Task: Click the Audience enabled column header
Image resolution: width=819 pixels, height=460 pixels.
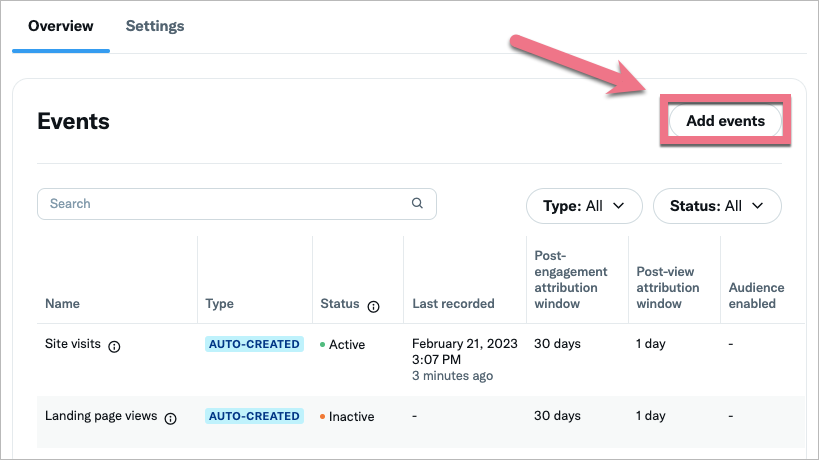Action: click(756, 295)
